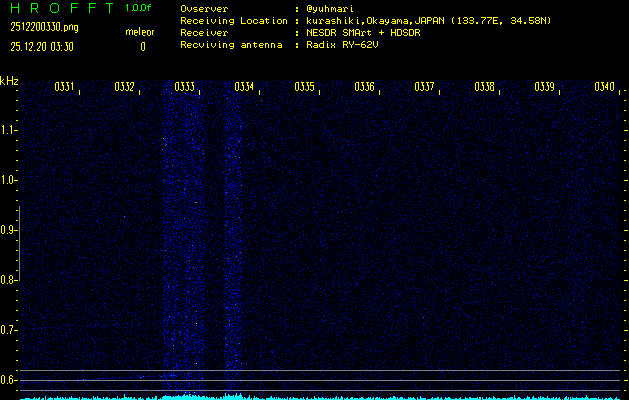629x400 pixels.
Task: Click the 0333 time marker
Action: [x=184, y=87]
